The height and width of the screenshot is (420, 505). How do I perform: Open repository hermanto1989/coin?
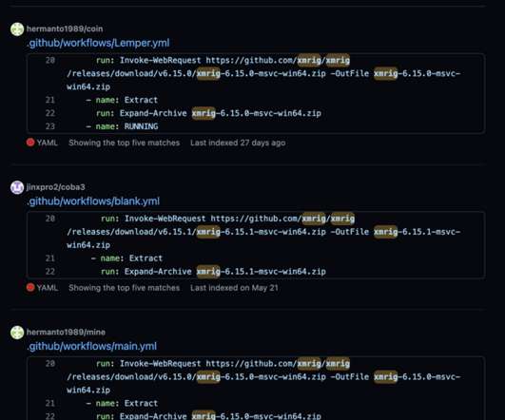65,29
